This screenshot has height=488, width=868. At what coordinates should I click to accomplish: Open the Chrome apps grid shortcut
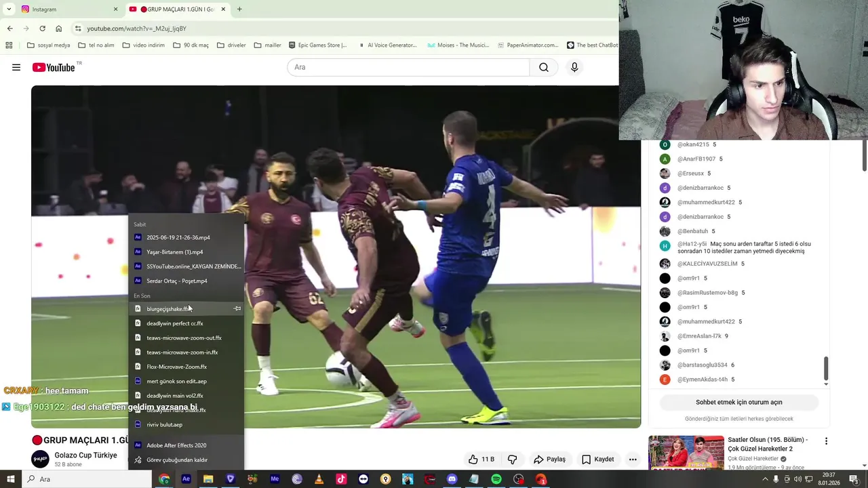pos(9,45)
